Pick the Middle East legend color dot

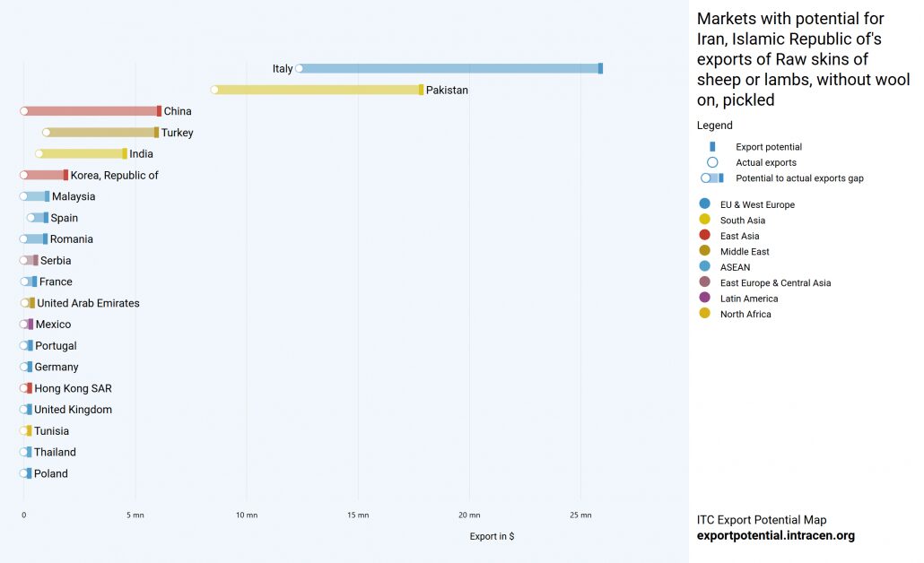(704, 251)
